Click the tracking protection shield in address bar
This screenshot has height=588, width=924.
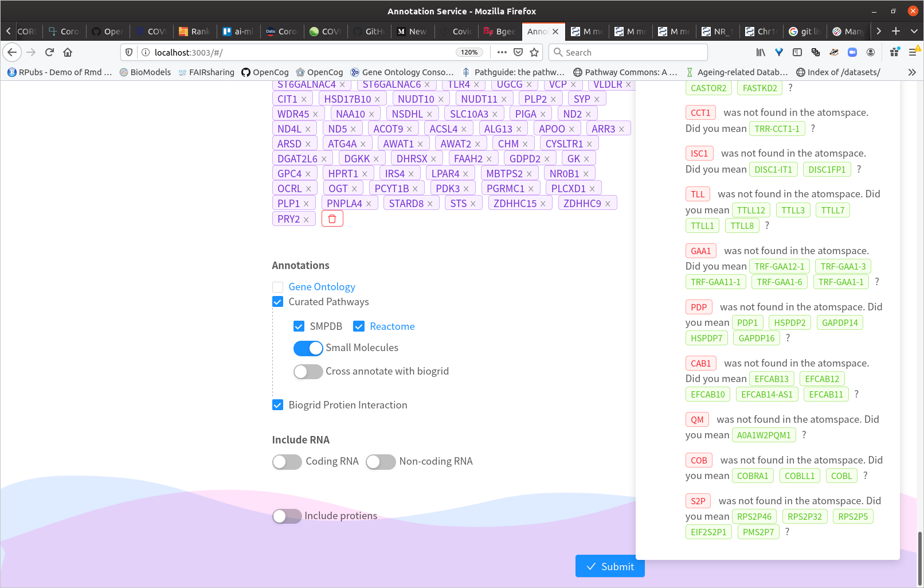(129, 52)
